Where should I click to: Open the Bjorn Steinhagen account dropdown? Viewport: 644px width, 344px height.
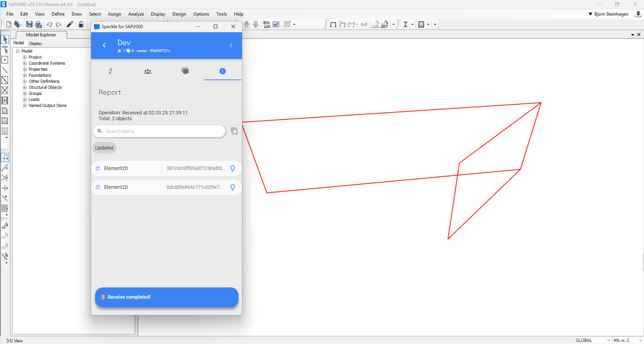(x=608, y=14)
